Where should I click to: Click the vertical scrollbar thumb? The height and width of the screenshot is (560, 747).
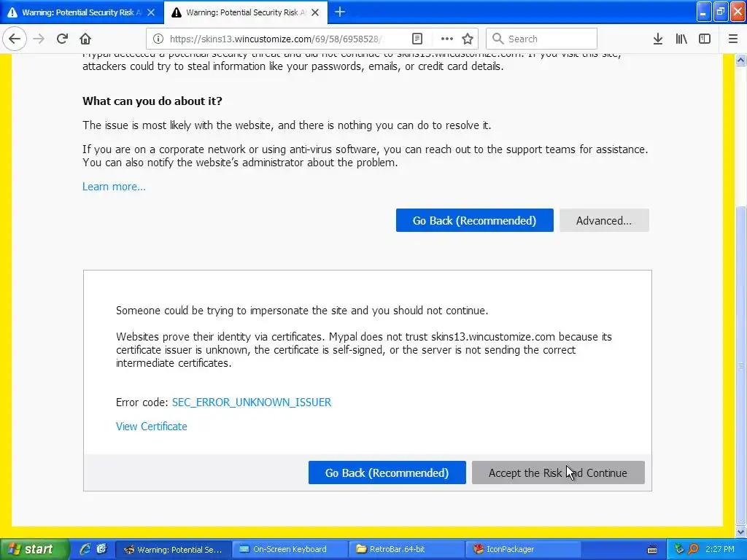[741, 365]
